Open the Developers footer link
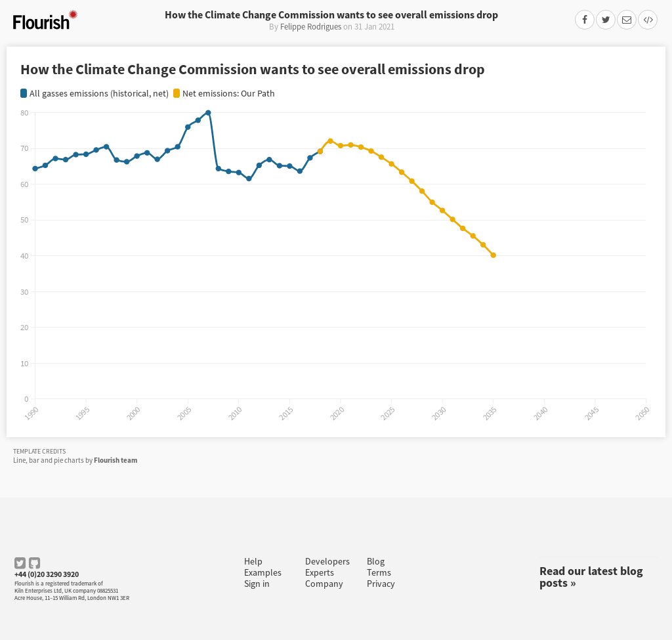 click(327, 561)
